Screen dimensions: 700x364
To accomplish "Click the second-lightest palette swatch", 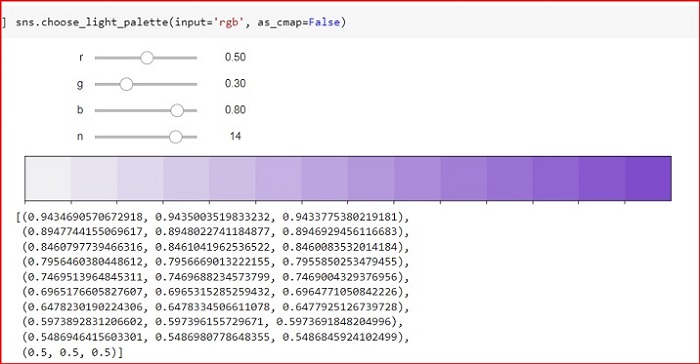I will click(x=94, y=178).
